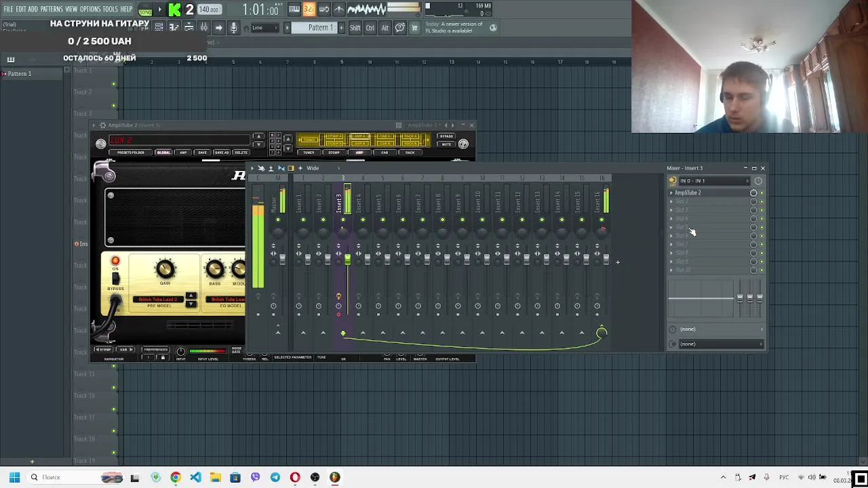Click the GAIN knob on the amp
The image size is (868, 488).
[x=165, y=269]
